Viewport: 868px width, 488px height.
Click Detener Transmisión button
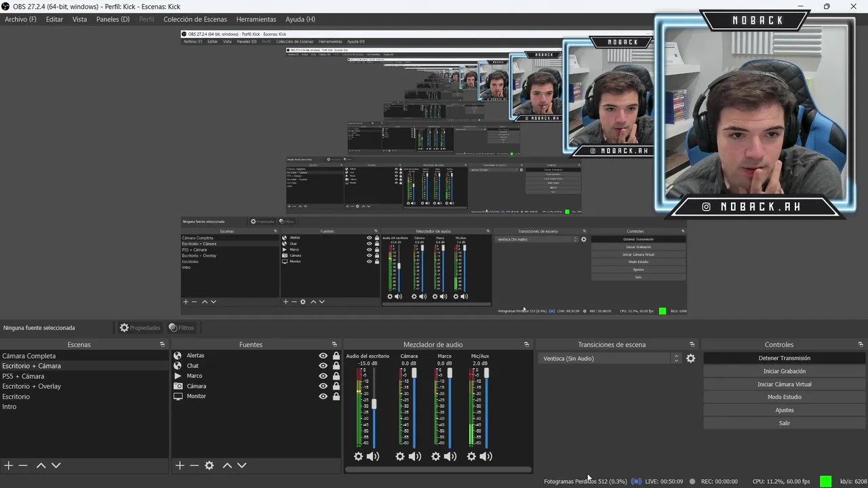pos(784,358)
